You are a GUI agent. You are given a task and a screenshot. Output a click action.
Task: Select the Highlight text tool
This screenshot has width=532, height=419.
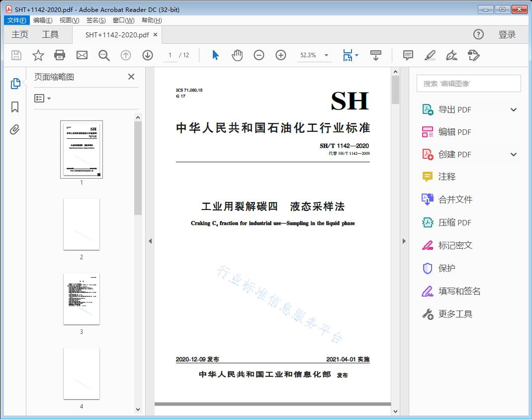click(431, 56)
